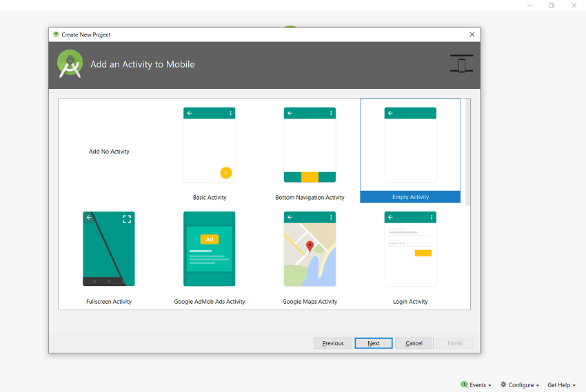This screenshot has height=392, width=586.
Task: Click the Android Studio logo in header
Action: coord(70,64)
